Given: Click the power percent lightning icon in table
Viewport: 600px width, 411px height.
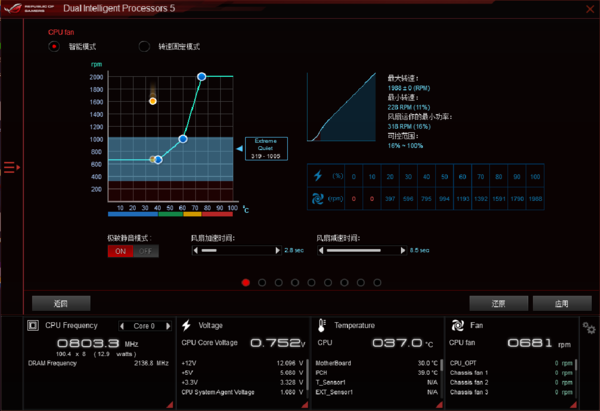Looking at the screenshot, I should pos(318,176).
